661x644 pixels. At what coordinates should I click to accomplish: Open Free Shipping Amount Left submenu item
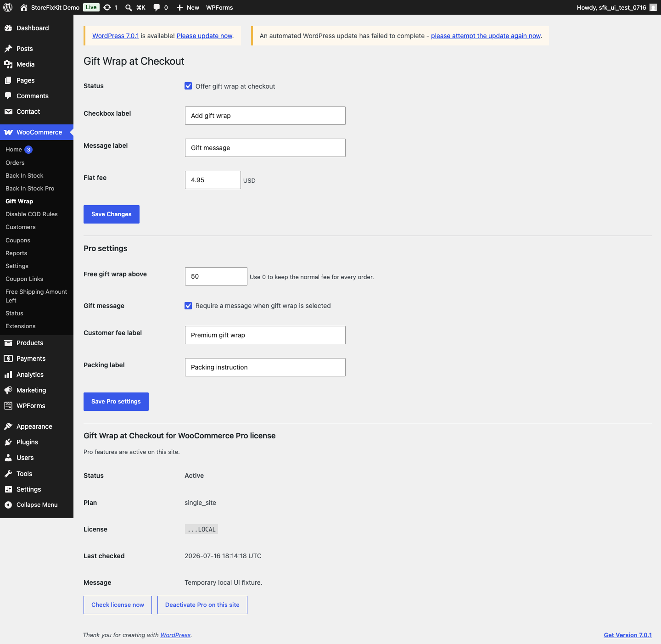tap(37, 296)
